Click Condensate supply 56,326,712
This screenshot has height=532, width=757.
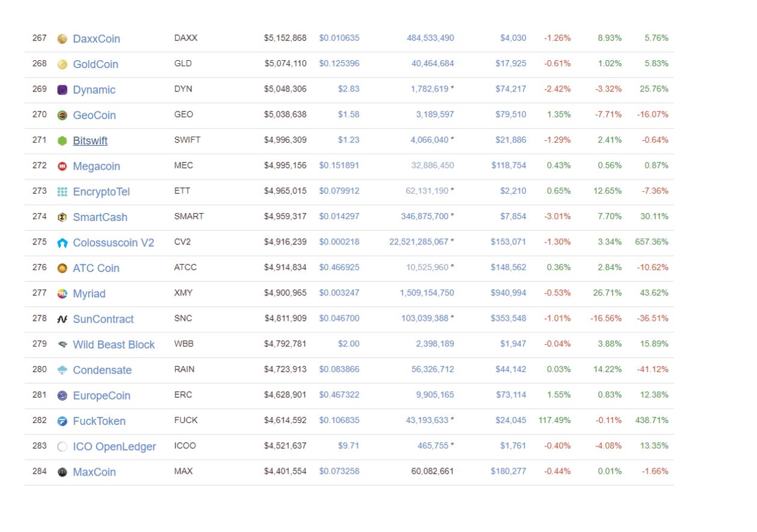[433, 369]
